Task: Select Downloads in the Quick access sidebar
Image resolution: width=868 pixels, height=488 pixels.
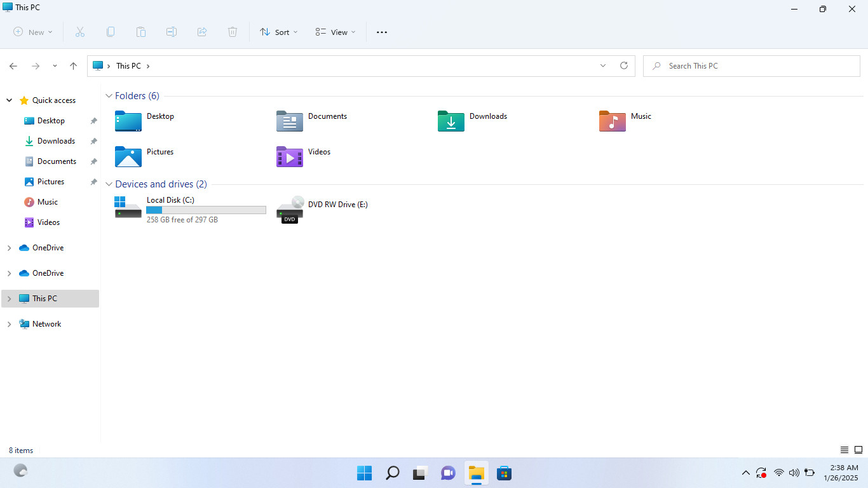Action: pyautogui.click(x=56, y=141)
